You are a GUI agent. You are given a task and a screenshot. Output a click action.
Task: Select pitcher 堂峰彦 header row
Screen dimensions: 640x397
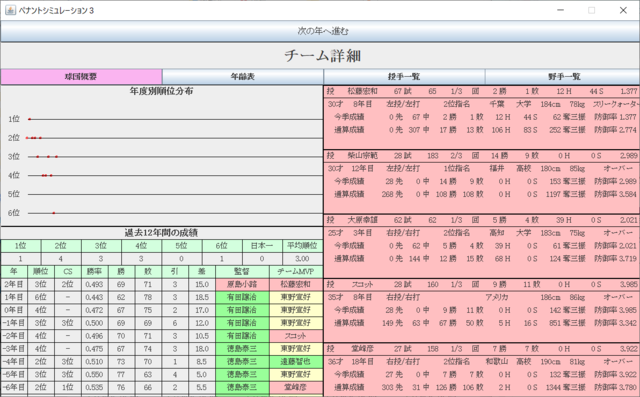click(482, 349)
